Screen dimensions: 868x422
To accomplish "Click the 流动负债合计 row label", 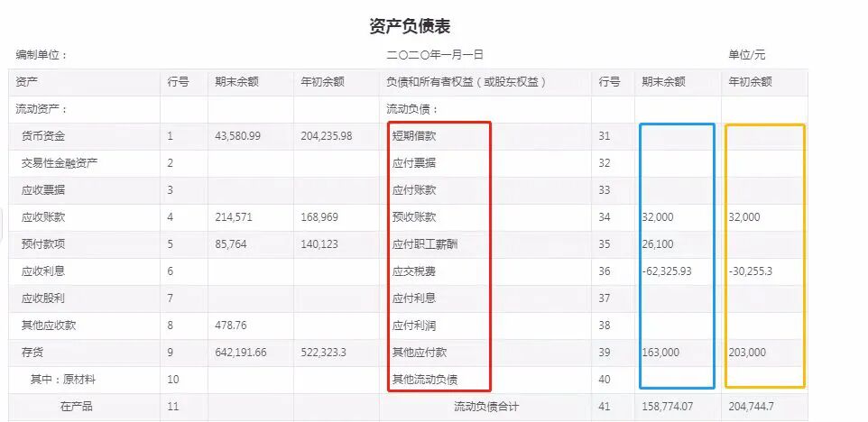I will pyautogui.click(x=486, y=407).
